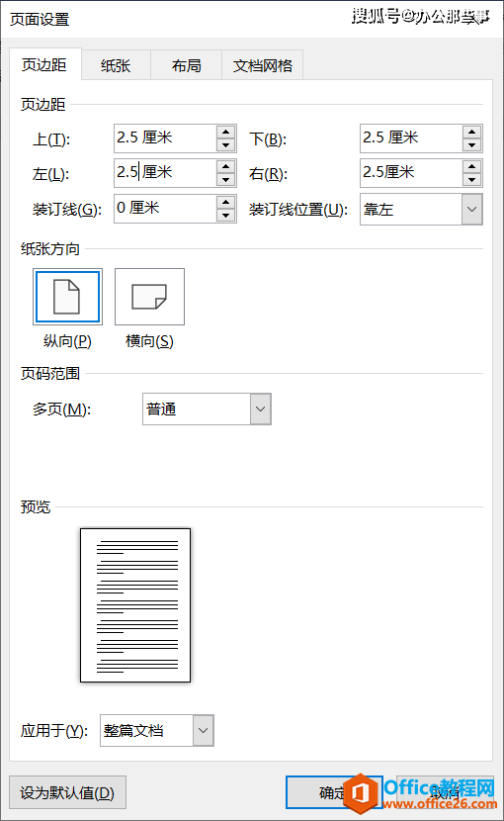Open the 装订线位置 dropdown showing 靠左
Image resolution: width=504 pixels, height=821 pixels.
(x=421, y=210)
